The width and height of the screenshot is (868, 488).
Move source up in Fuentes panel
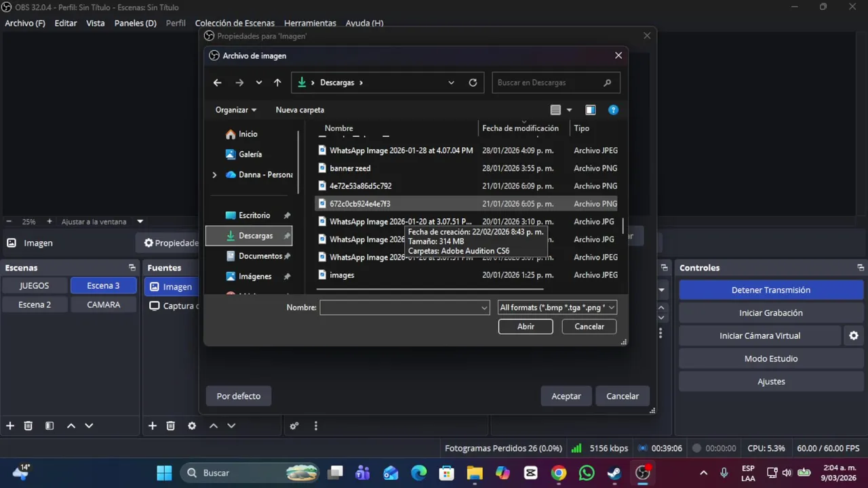pyautogui.click(x=213, y=426)
